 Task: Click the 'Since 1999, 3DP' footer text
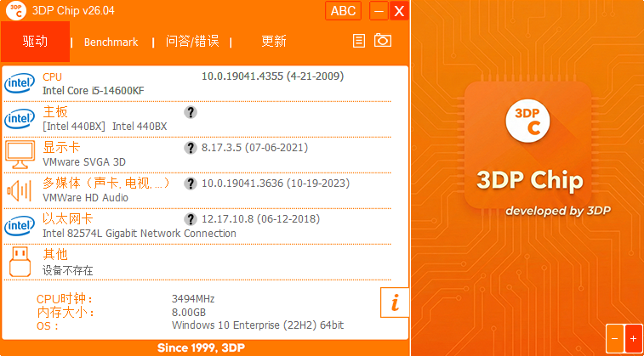pyautogui.click(x=201, y=348)
